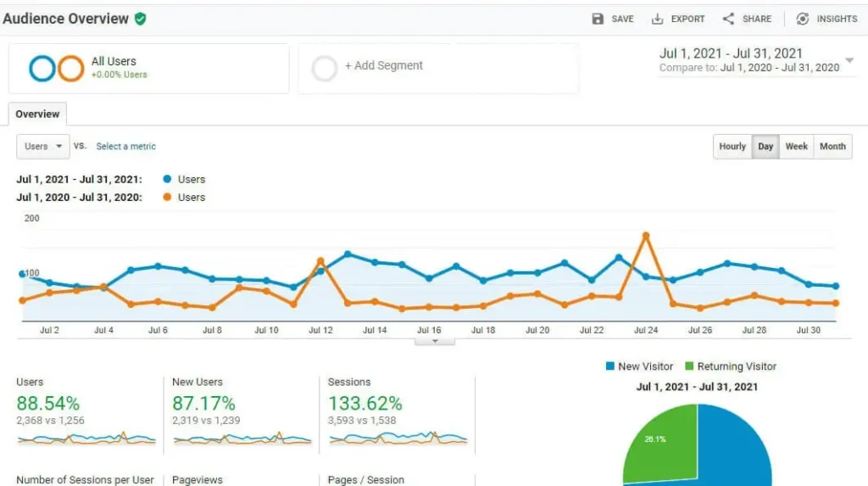Viewport: 868px width, 486px height.
Task: Expand the date range picker arrow
Action: pyautogui.click(x=849, y=61)
